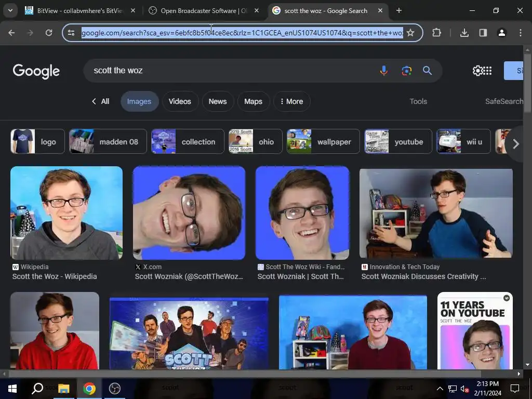Open the network tray icon
Viewport: 532px width, 399px height.
coord(453,389)
